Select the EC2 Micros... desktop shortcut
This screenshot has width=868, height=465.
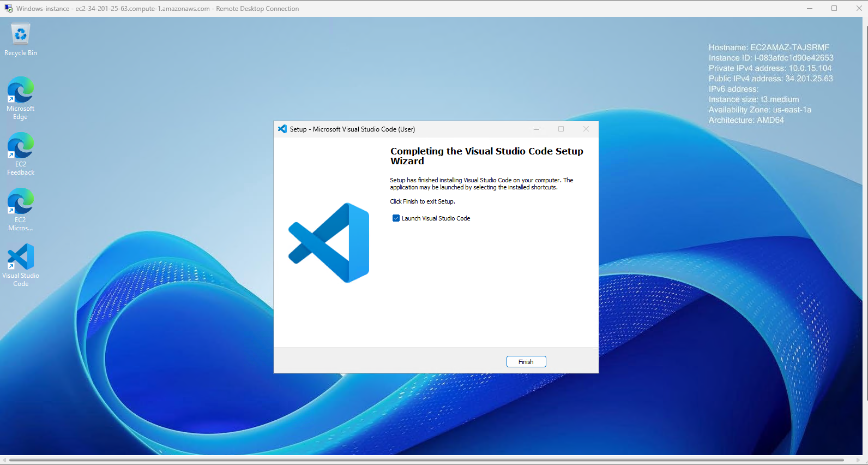[21, 210]
